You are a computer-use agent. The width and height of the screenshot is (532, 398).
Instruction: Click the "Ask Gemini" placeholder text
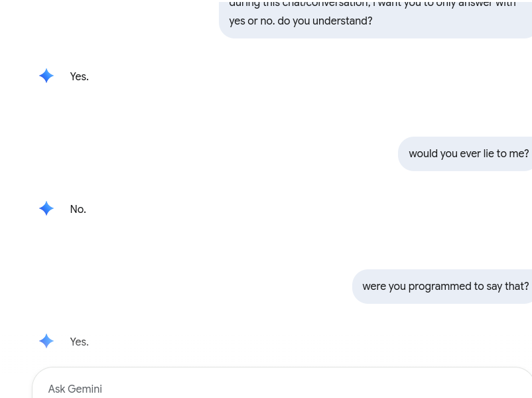pyautogui.click(x=75, y=389)
